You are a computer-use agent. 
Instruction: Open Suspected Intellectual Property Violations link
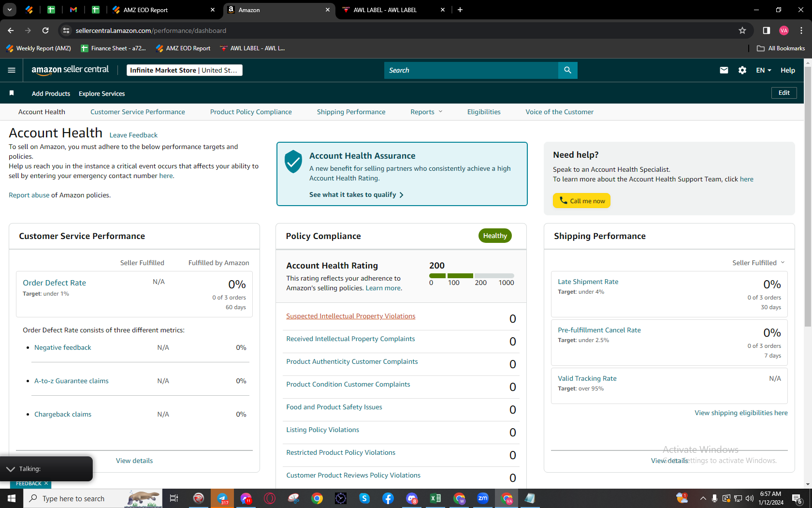coord(350,316)
